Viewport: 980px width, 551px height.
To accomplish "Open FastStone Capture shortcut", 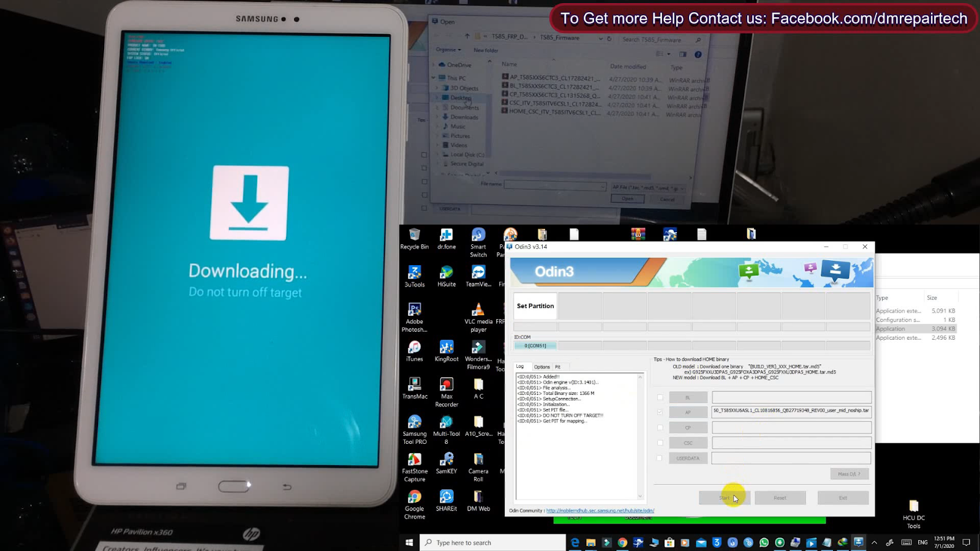I will coord(415,467).
